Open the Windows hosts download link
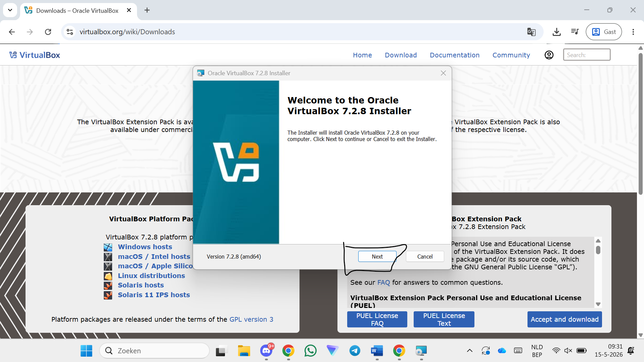The width and height of the screenshot is (644, 362). [145, 247]
